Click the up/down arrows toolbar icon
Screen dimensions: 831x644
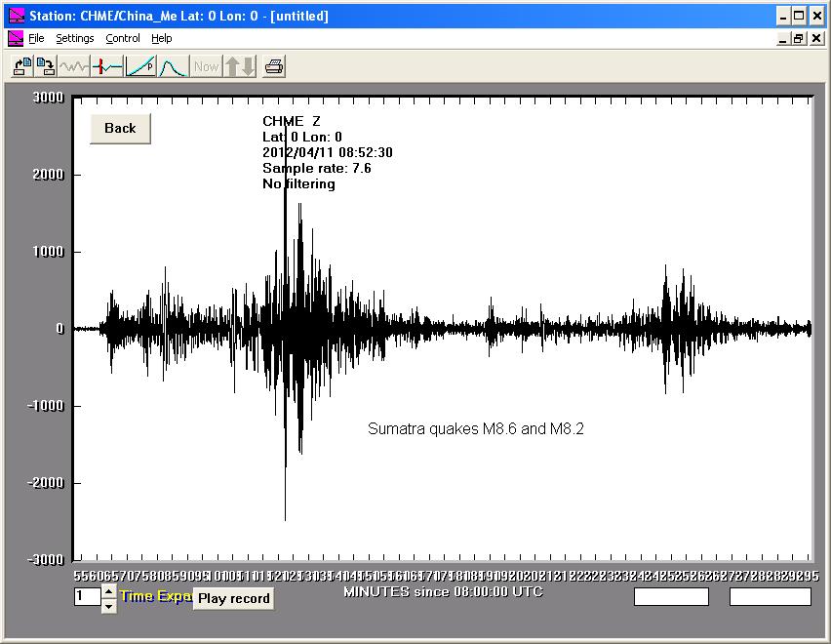[239, 66]
